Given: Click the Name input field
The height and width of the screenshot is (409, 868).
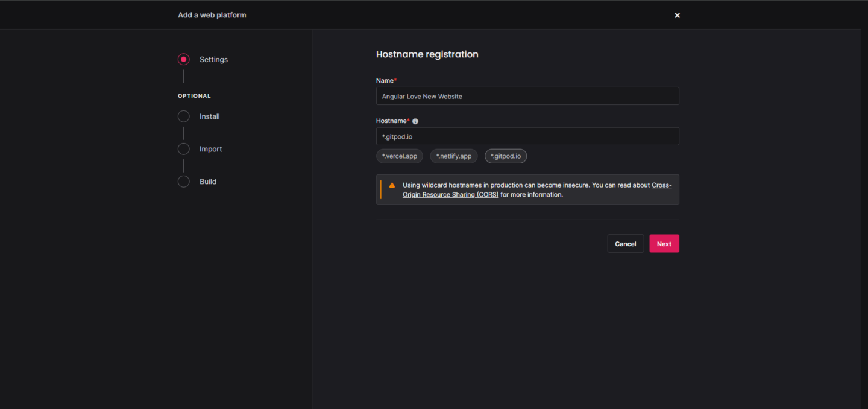Looking at the screenshot, I should [527, 96].
